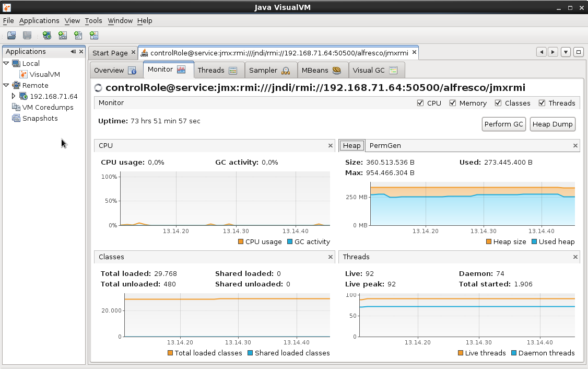
Task: Click the Heap Dump button
Action: click(x=552, y=124)
